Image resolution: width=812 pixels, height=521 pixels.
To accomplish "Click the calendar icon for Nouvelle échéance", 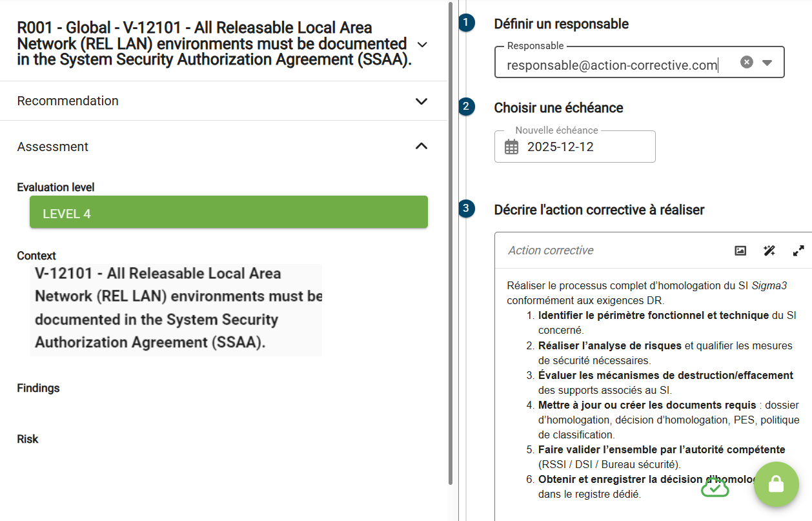I will click(x=511, y=147).
